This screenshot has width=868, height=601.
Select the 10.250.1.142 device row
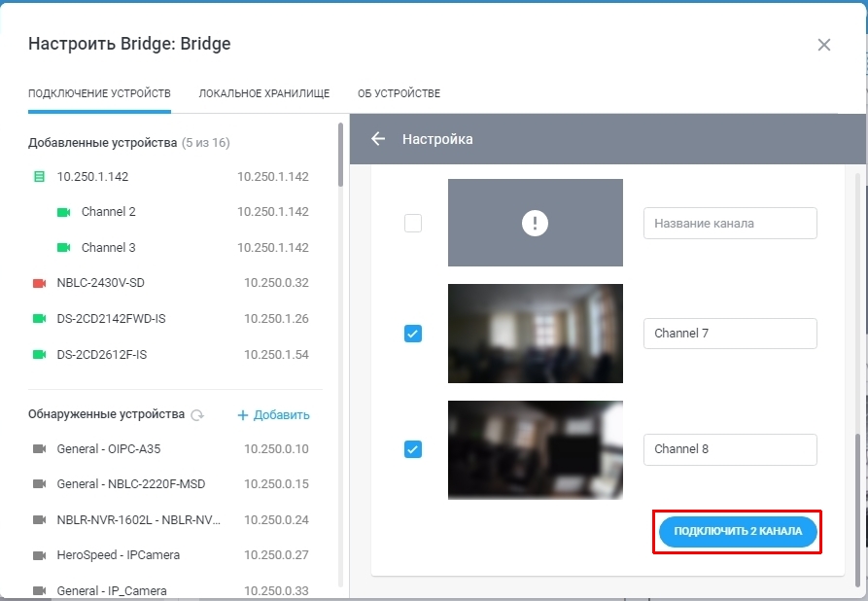pyautogui.click(x=170, y=177)
